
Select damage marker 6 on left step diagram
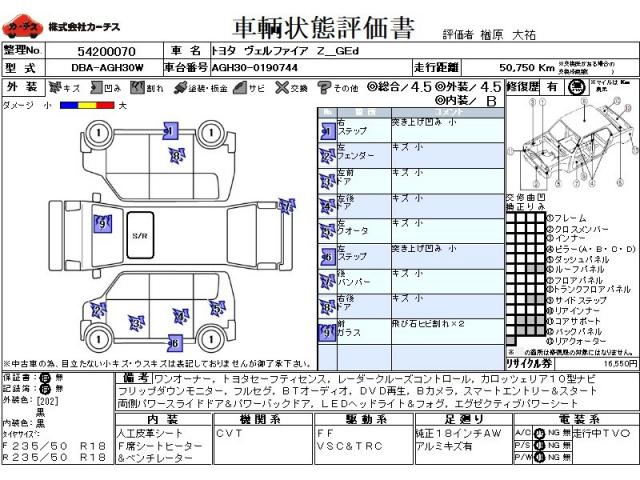(175, 343)
